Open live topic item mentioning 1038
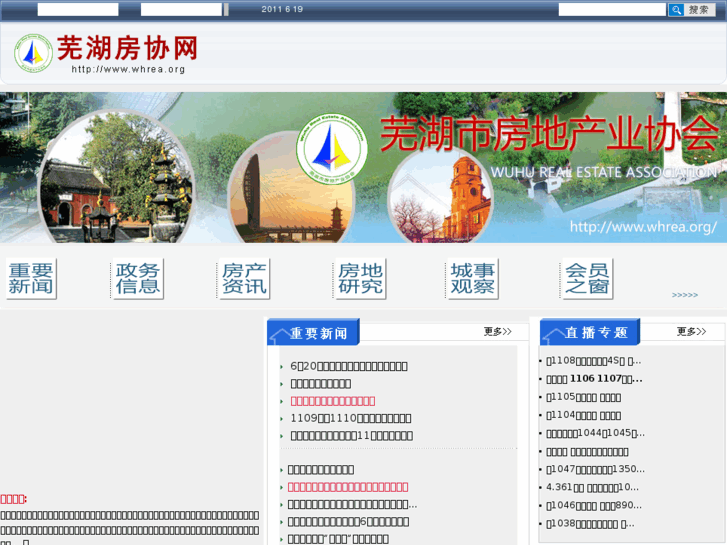Screen dimensions: 727x545 coord(590,524)
